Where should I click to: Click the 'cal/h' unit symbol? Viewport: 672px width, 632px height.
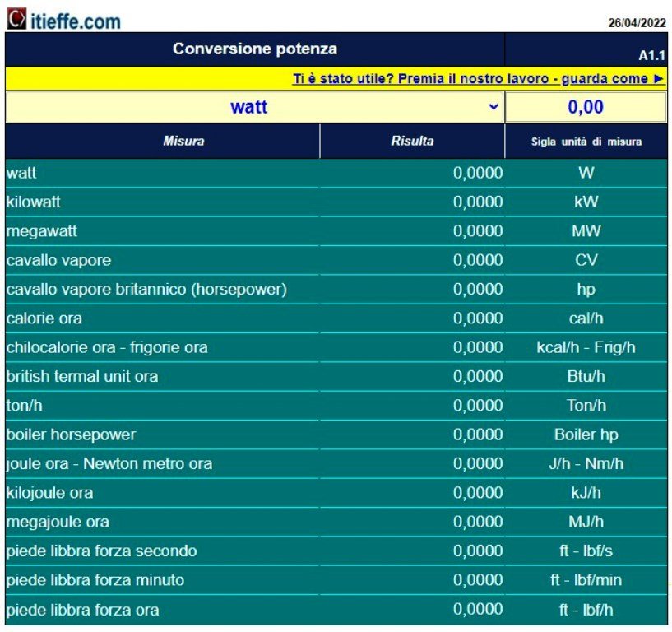(586, 318)
